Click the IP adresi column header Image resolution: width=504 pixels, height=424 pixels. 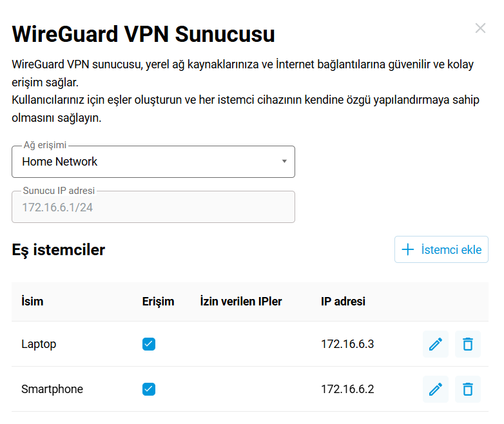[343, 302]
